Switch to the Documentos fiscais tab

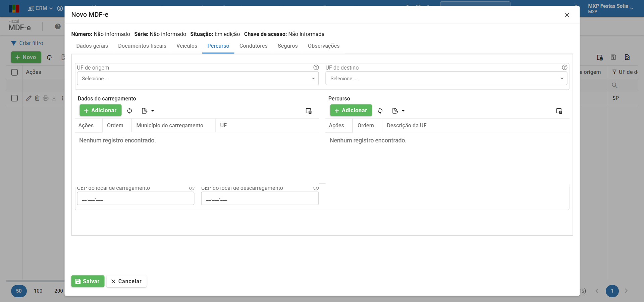click(x=142, y=46)
